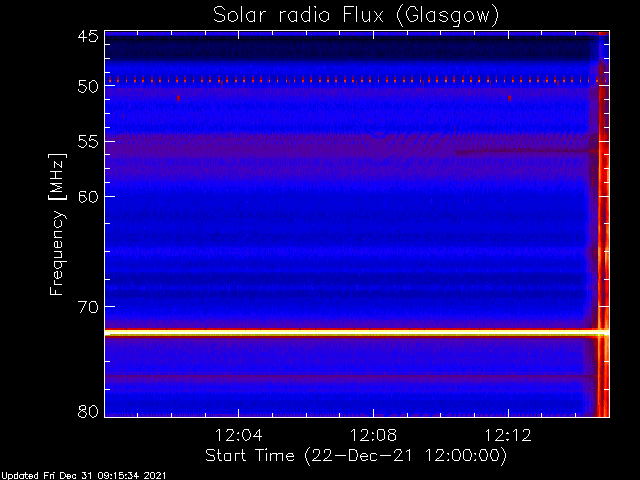The image size is (640, 480).
Task: Click the 12:12 time tick label
Action: [x=508, y=435]
